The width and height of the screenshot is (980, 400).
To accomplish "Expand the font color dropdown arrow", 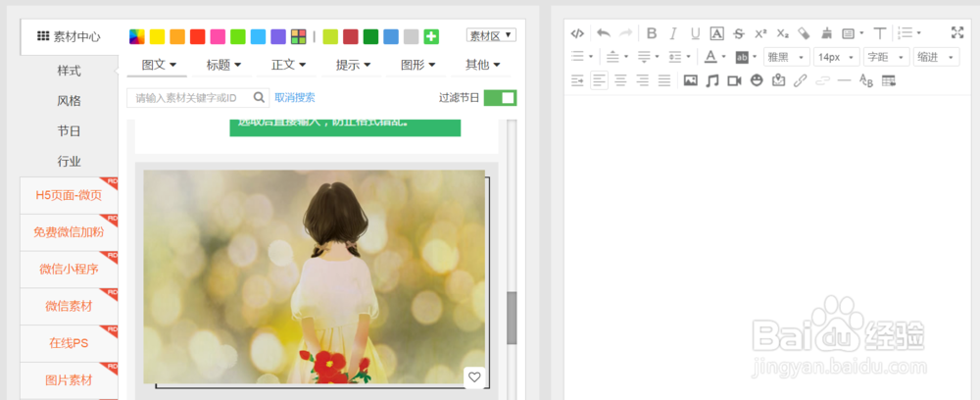I will pos(724,57).
